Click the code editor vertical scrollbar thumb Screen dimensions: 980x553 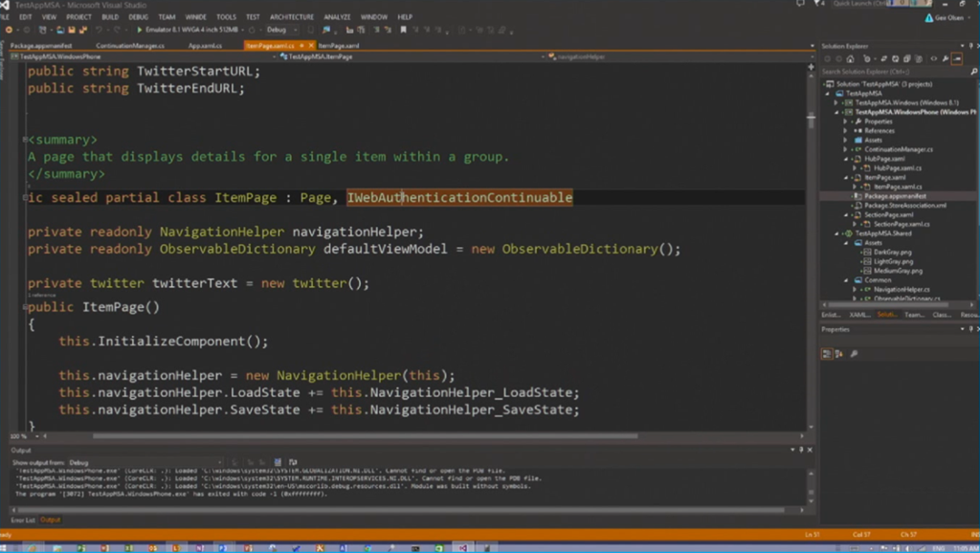[811, 120]
